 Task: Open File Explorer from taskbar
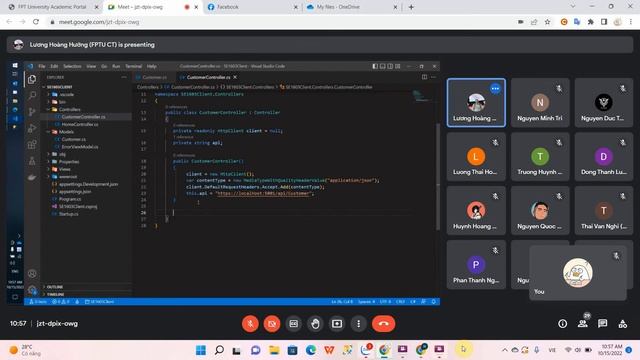click(x=274, y=350)
